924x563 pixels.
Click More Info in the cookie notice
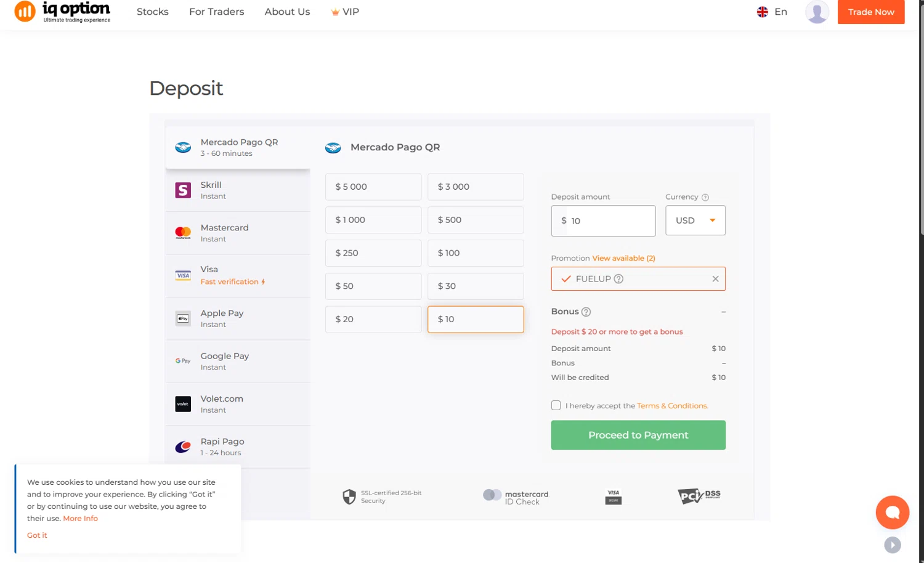click(x=80, y=519)
